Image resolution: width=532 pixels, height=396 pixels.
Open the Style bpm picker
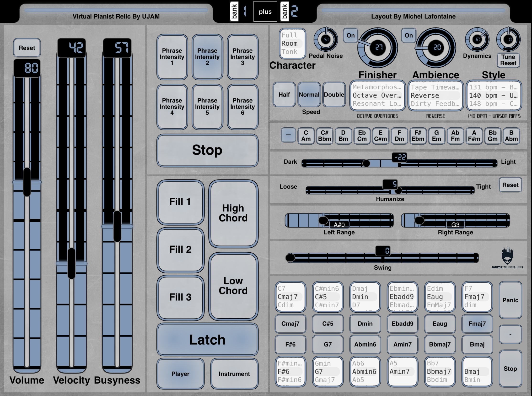[x=494, y=95]
